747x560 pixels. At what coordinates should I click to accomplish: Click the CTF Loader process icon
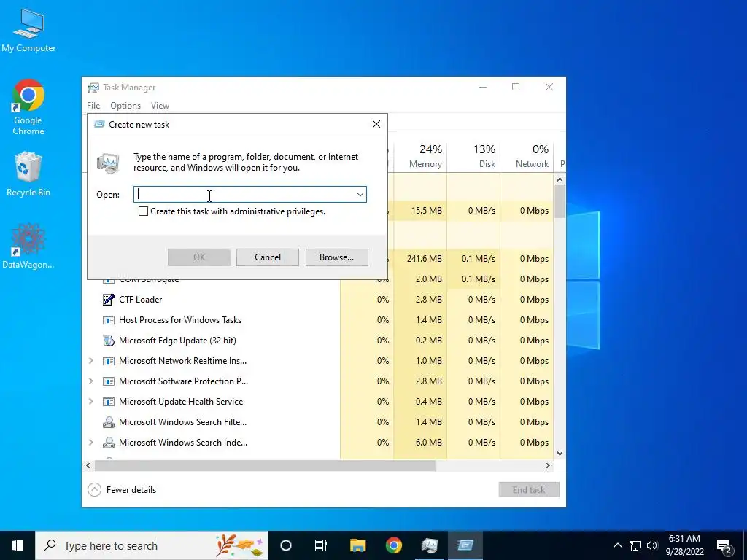109,300
